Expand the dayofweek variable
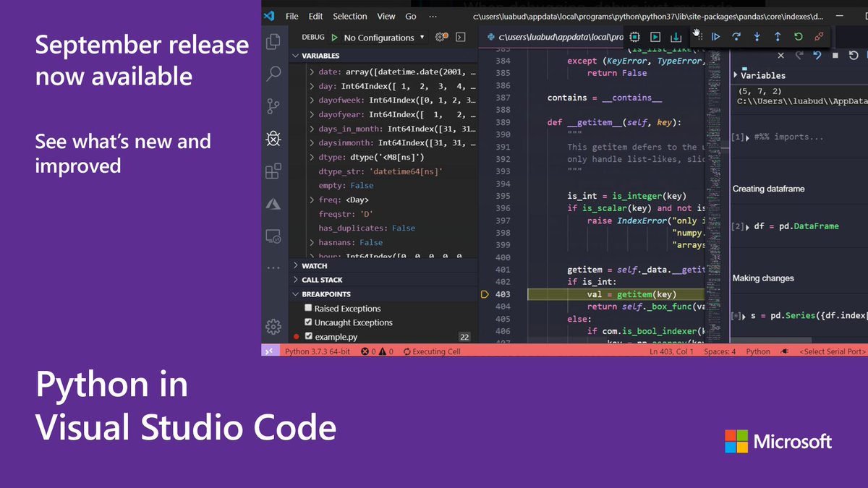This screenshot has height=488, width=868. point(312,100)
